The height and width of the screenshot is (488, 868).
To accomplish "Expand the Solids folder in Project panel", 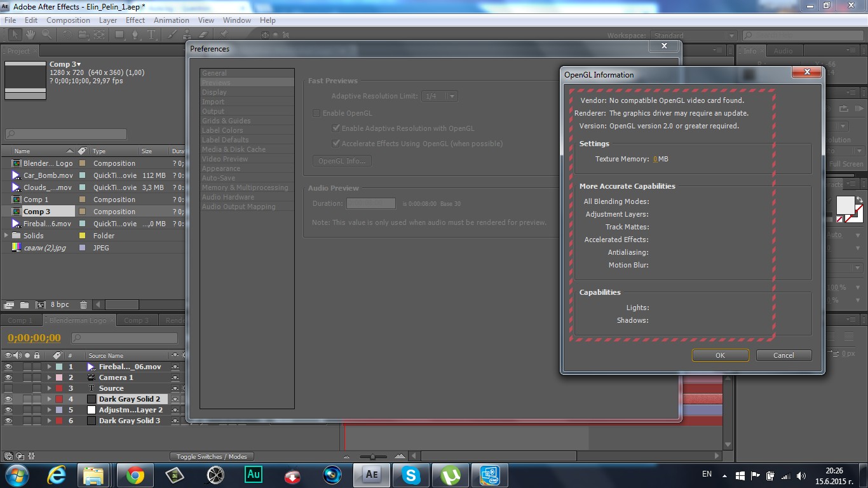I will click(7, 236).
